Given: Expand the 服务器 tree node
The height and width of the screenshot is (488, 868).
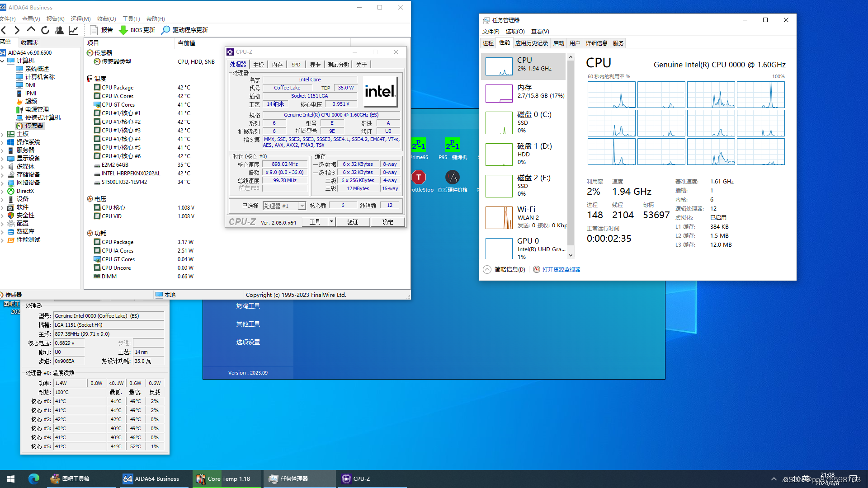Looking at the screenshot, I should coord(3,150).
